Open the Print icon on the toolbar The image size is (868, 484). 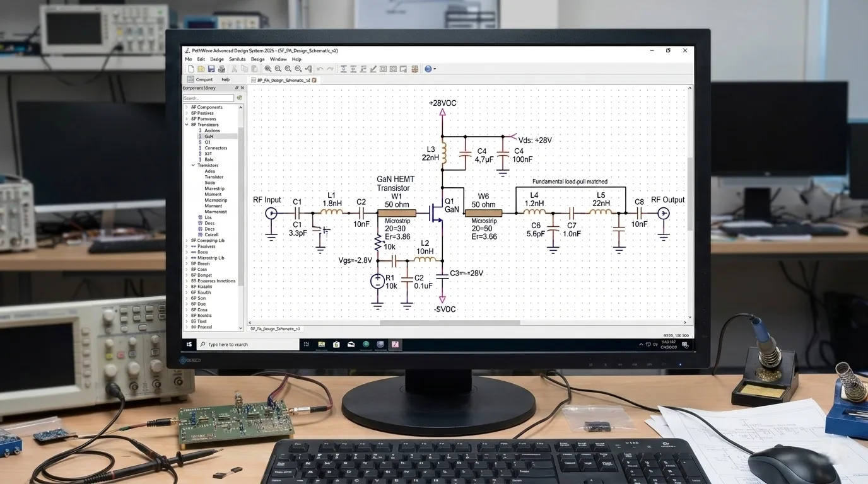click(x=221, y=69)
